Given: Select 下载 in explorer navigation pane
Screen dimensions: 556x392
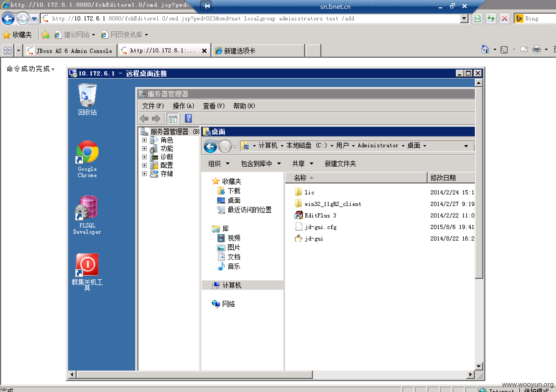Looking at the screenshot, I should [229, 191].
